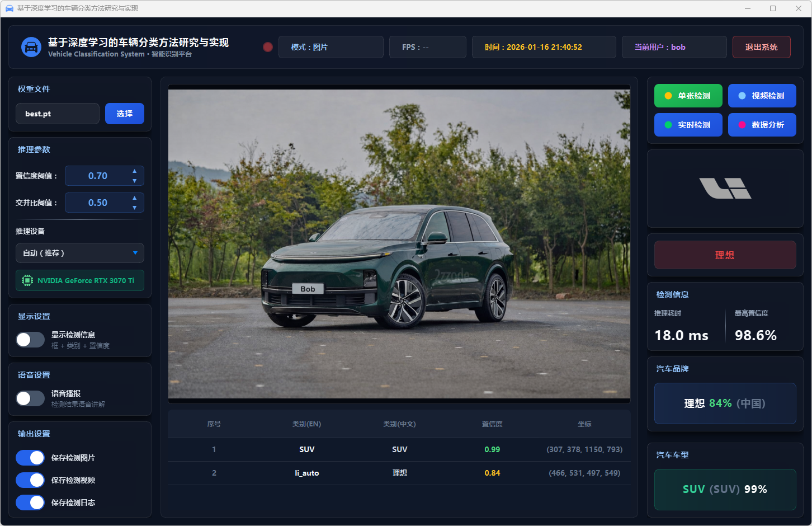Turn on 语音播报 voice broadcast
Screen dimensions: 812x526
(x=30, y=398)
